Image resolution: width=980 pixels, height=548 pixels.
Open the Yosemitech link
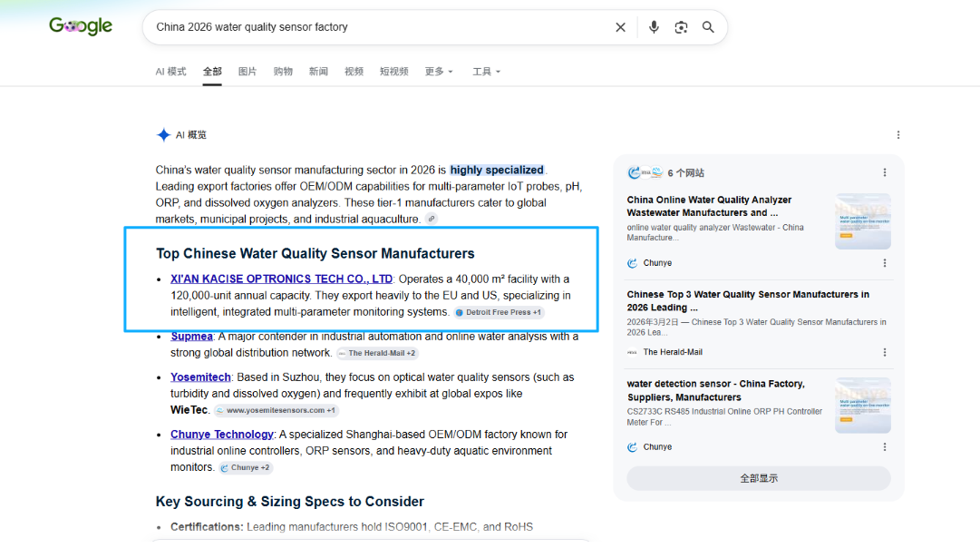[200, 377]
